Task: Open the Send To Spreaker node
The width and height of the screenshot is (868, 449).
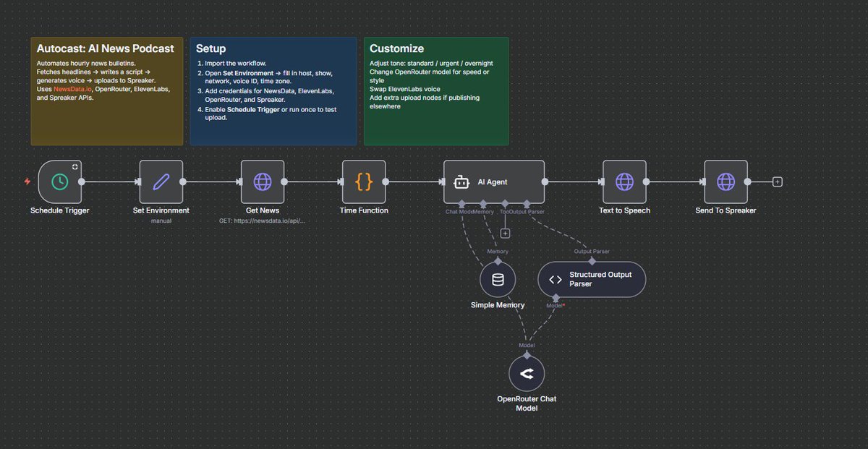Action: [726, 182]
